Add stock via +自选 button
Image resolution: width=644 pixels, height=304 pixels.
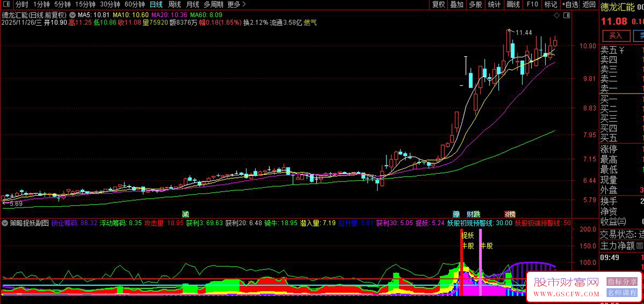570,5
